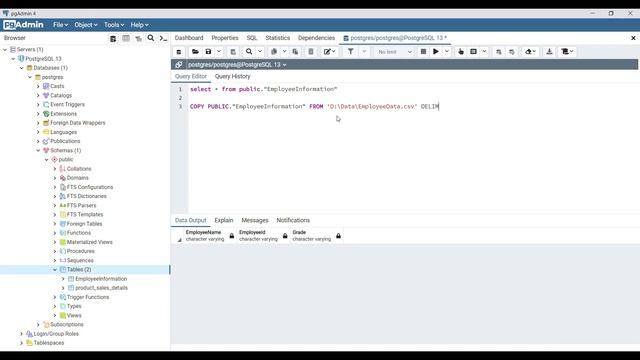Open the Tools menu
The width and height of the screenshot is (640, 360).
(114, 25)
